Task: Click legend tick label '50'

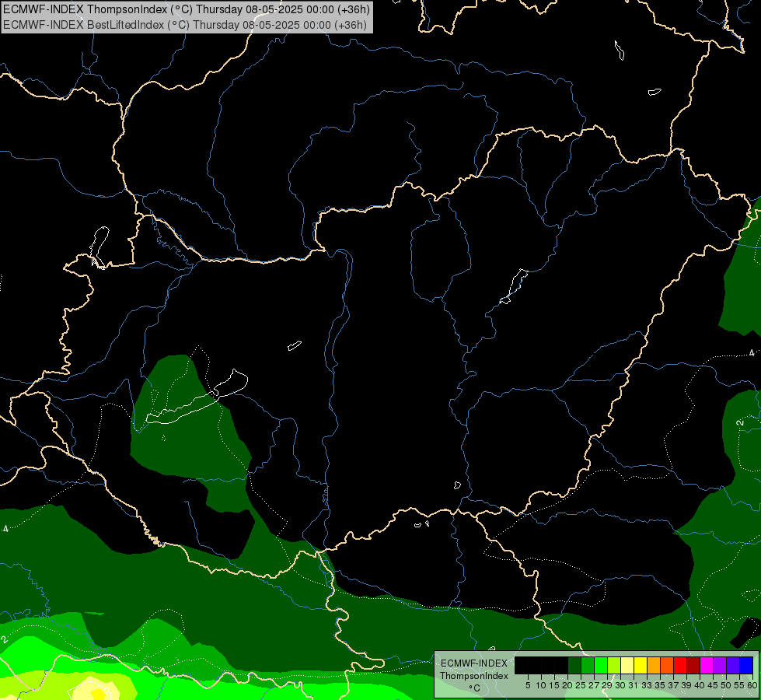Action: click(726, 685)
